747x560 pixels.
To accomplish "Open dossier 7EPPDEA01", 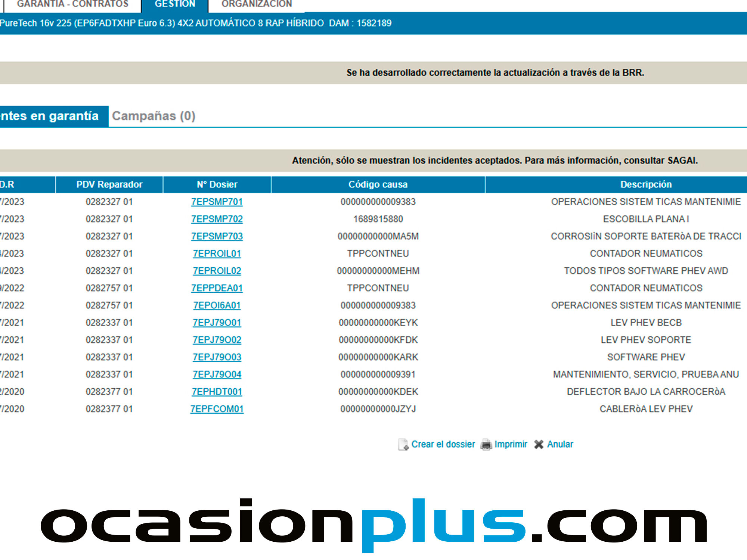I will pos(217,288).
